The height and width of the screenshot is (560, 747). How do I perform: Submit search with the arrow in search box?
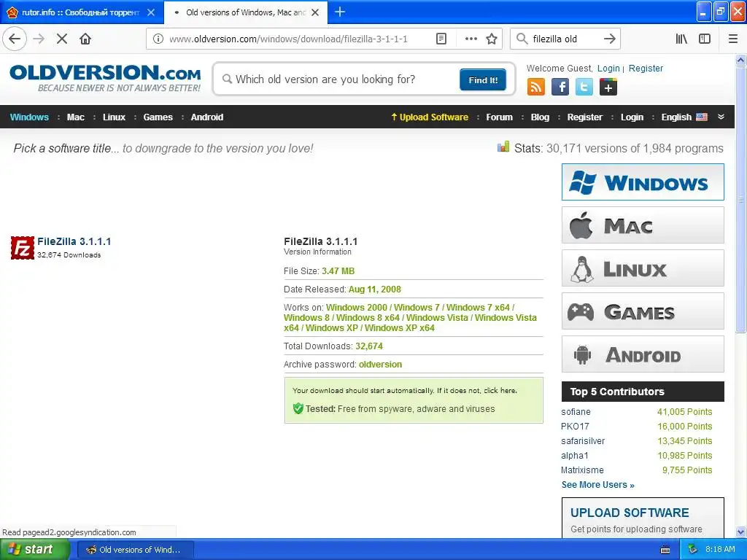pyautogui.click(x=609, y=39)
